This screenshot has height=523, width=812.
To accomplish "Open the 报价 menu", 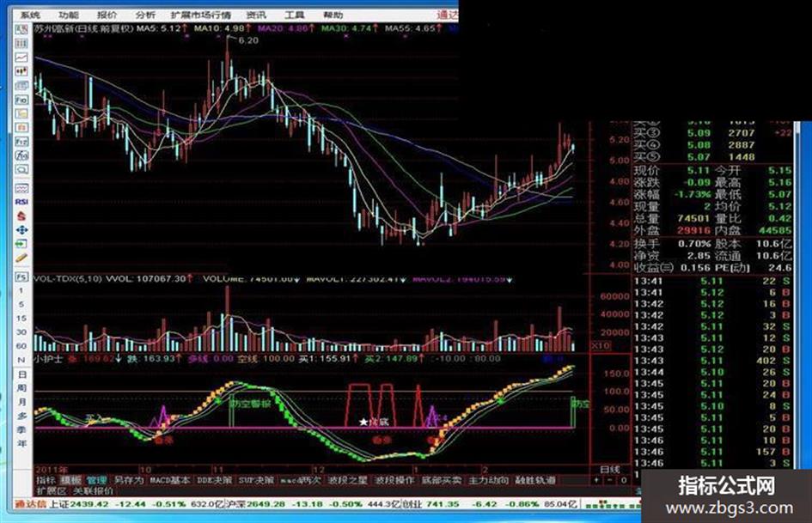I will point(107,15).
